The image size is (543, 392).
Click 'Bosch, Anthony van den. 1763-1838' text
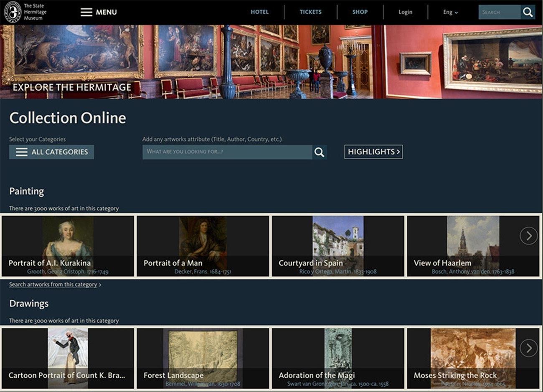(x=473, y=272)
